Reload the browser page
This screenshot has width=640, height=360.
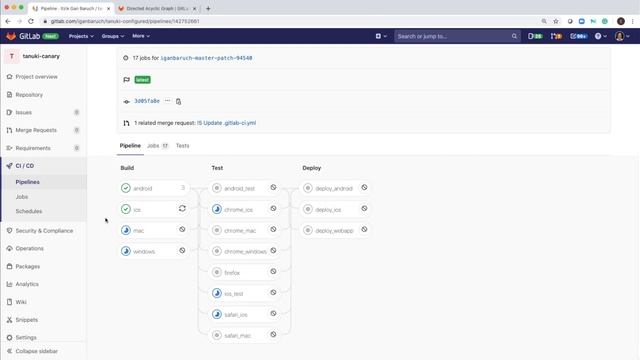coord(31,21)
